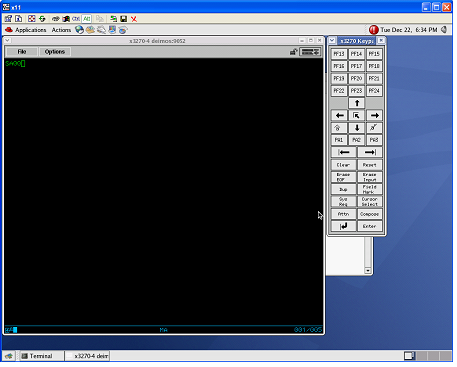Click the red-blue fullscreen icon in x11 toolbar
Image resolution: width=457 pixels, height=367 pixels.
point(32,19)
